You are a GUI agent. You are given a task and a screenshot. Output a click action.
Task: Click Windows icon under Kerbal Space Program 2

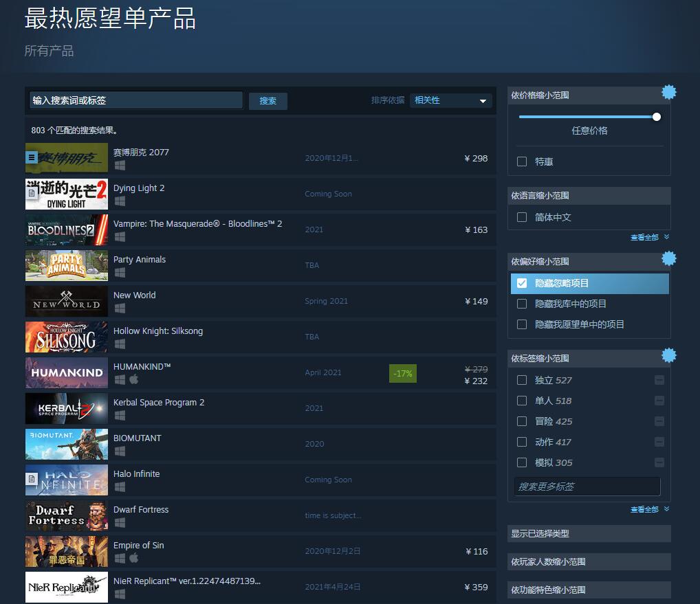pyautogui.click(x=120, y=415)
